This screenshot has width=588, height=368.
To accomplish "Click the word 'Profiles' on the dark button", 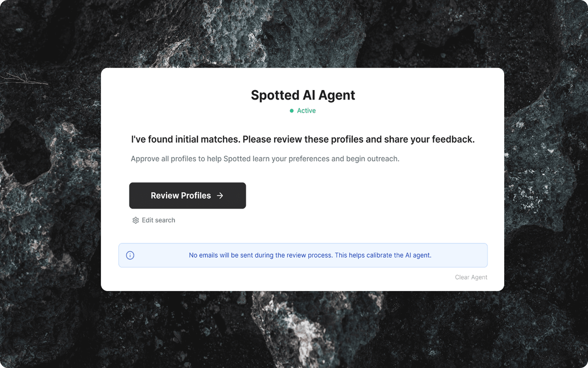I will 196,195.
